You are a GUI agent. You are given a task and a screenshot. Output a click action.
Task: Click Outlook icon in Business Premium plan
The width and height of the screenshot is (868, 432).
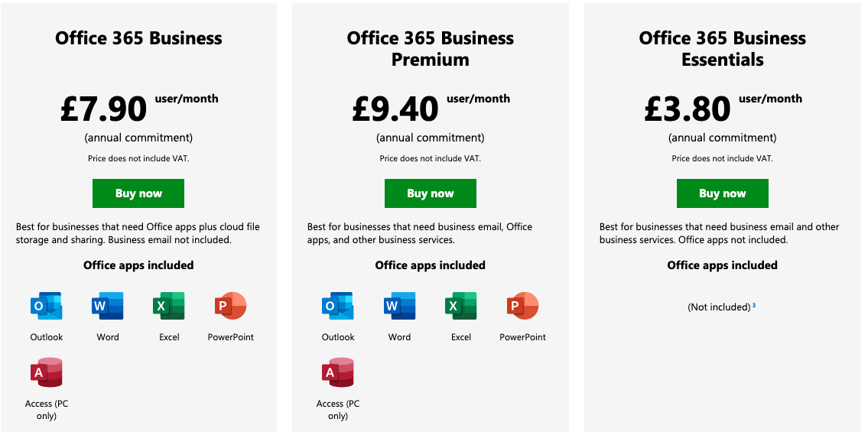338,307
